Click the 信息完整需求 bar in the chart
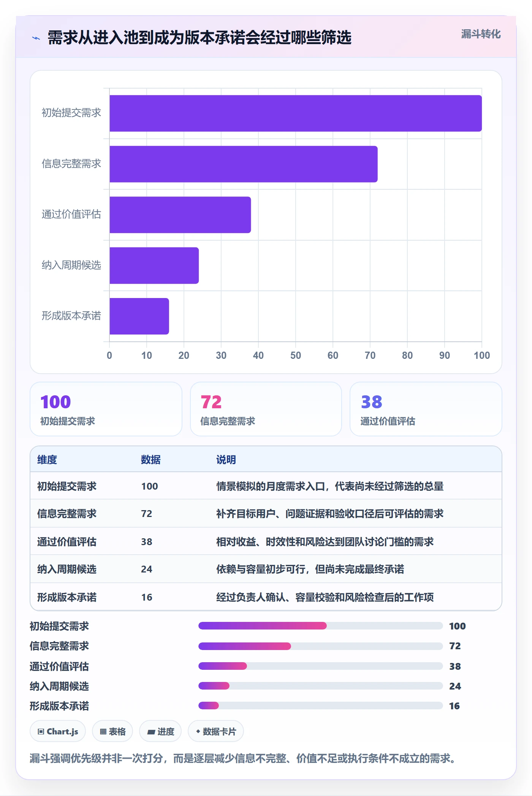The width and height of the screenshot is (532, 796). (244, 164)
